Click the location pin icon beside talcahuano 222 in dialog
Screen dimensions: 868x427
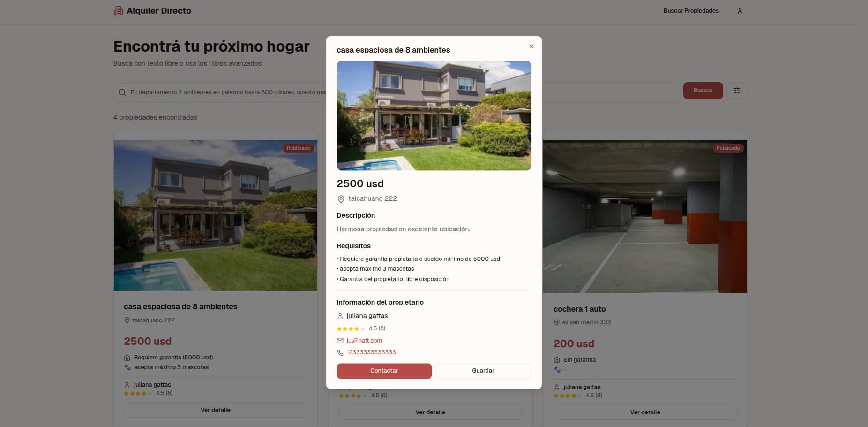pyautogui.click(x=341, y=199)
